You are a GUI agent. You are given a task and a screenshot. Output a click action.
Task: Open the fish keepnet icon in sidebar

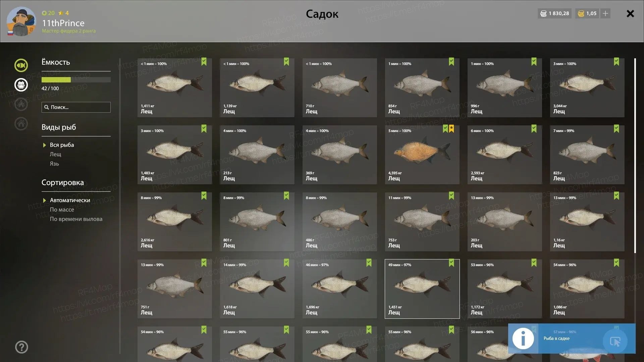[21, 65]
